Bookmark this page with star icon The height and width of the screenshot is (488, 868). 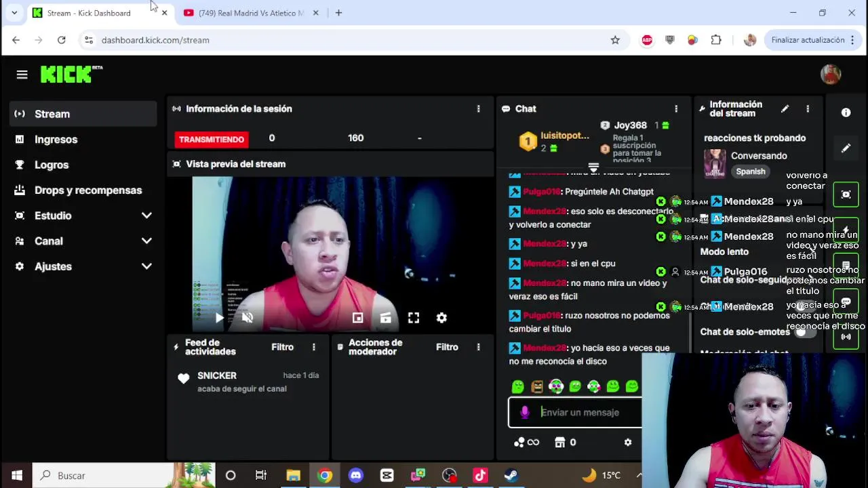click(615, 40)
